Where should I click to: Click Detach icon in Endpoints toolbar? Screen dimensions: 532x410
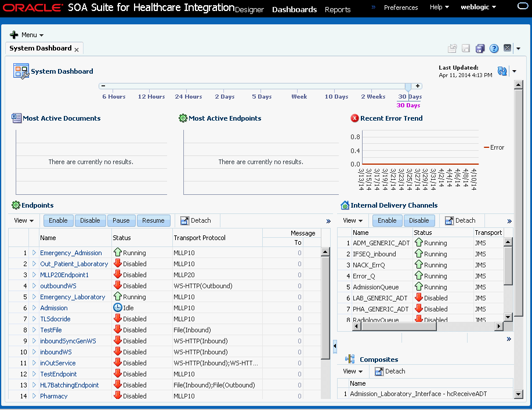[184, 221]
